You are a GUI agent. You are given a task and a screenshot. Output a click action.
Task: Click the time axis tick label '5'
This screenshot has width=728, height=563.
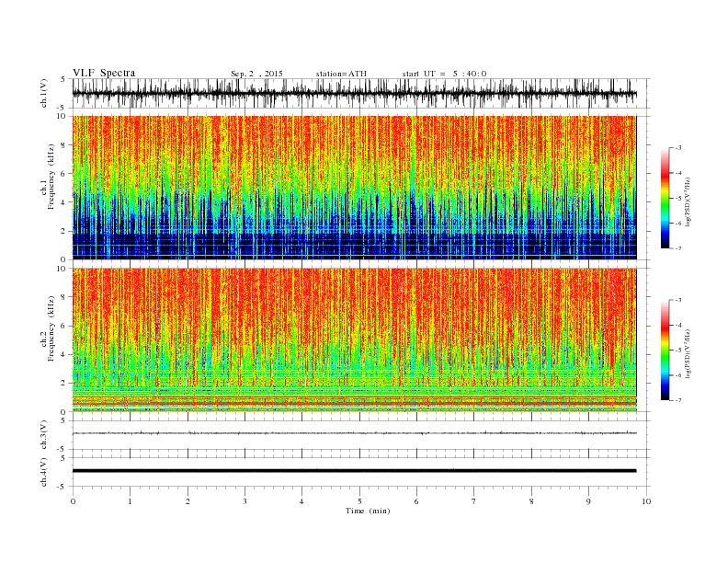pyautogui.click(x=359, y=501)
